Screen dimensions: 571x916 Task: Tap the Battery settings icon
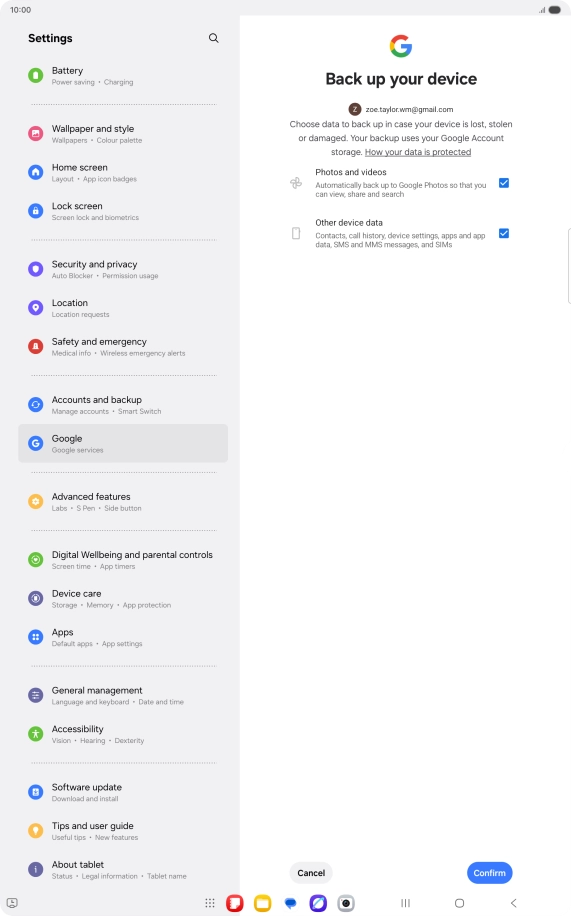pos(36,75)
